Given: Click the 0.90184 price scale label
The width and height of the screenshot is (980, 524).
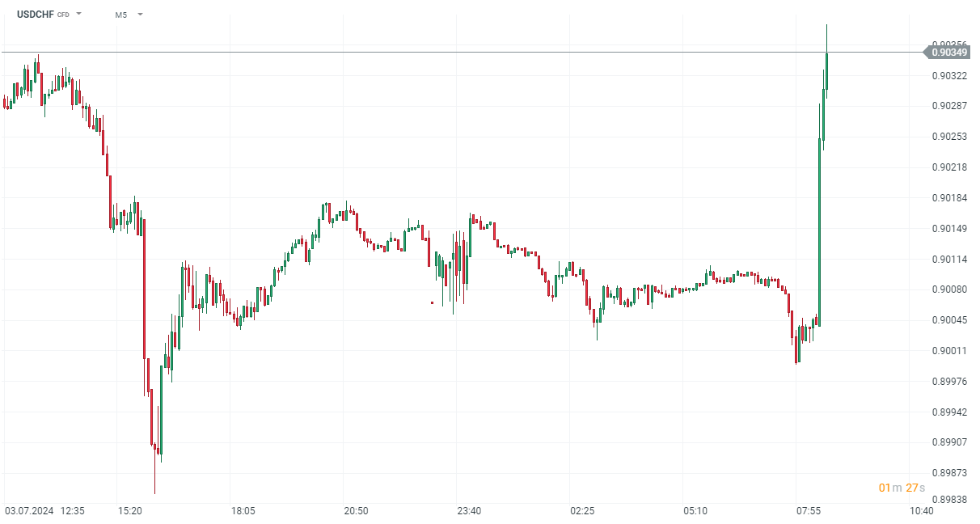Looking at the screenshot, I should (x=949, y=198).
